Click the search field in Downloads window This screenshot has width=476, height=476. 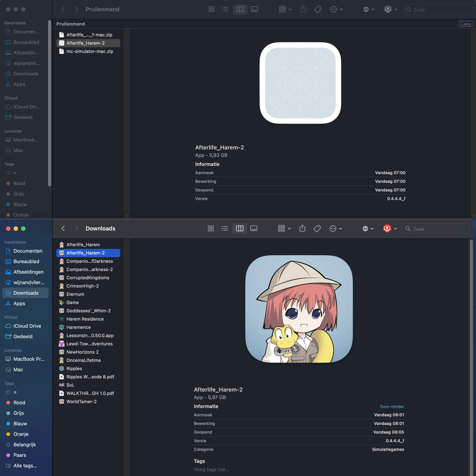click(436, 229)
